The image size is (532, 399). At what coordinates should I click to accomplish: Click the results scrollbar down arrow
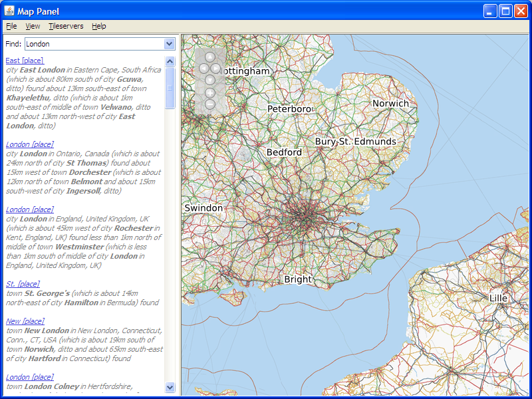coord(170,387)
